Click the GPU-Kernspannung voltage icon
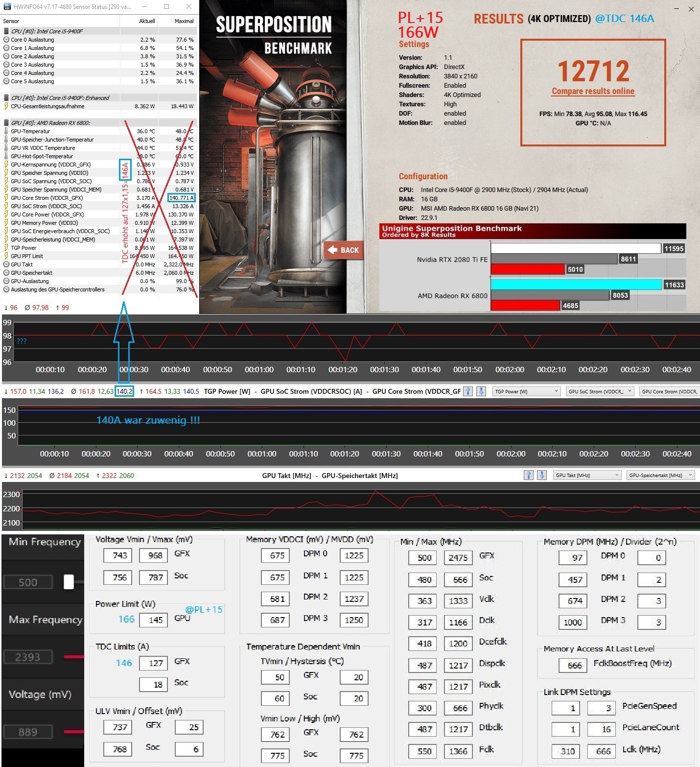 (6, 165)
